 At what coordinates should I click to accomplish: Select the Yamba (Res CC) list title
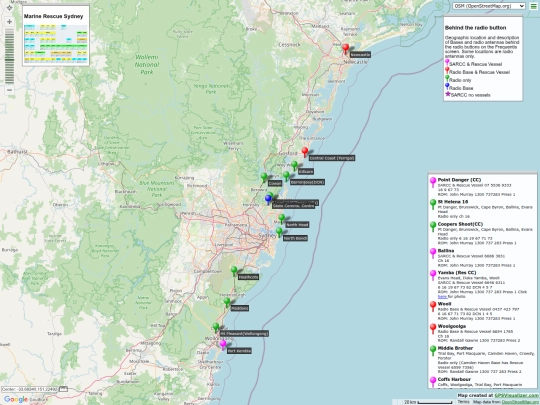[x=457, y=273]
